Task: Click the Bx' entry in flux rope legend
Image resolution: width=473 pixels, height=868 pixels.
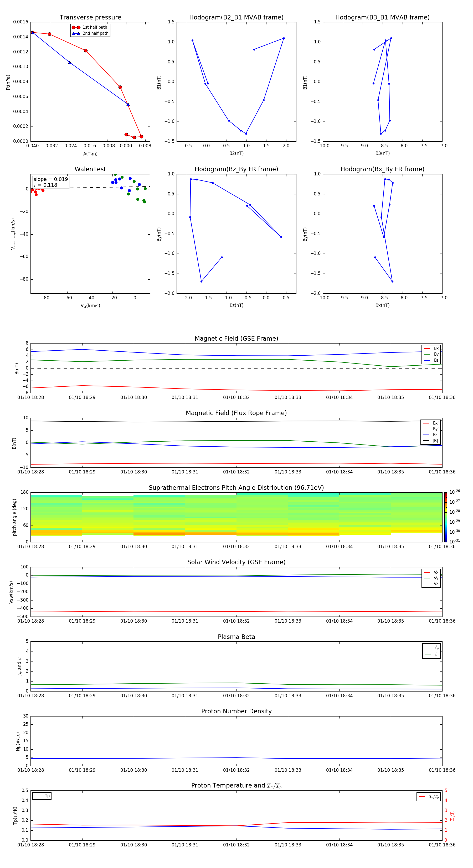Action: [x=431, y=423]
